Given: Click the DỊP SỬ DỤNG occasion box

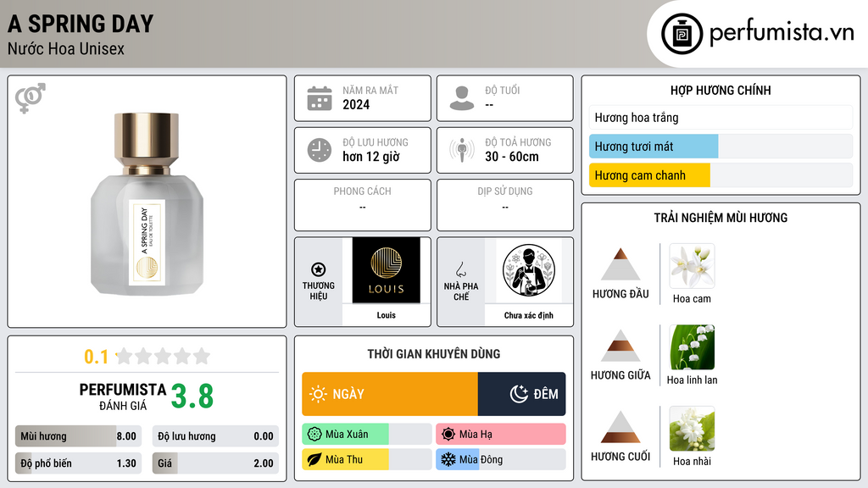Looking at the screenshot, I should tap(505, 205).
